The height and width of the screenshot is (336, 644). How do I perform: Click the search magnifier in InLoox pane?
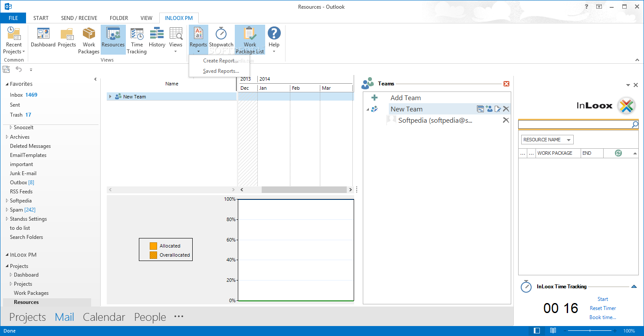click(635, 125)
